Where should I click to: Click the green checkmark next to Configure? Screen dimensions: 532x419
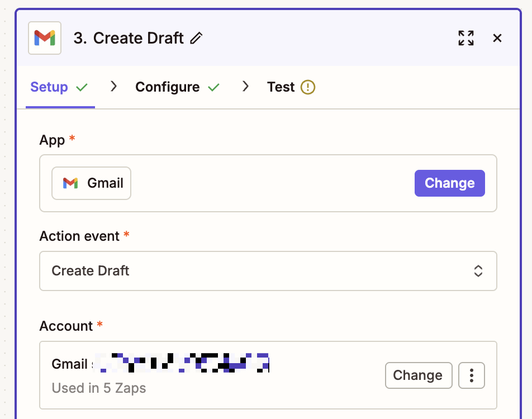pyautogui.click(x=213, y=88)
